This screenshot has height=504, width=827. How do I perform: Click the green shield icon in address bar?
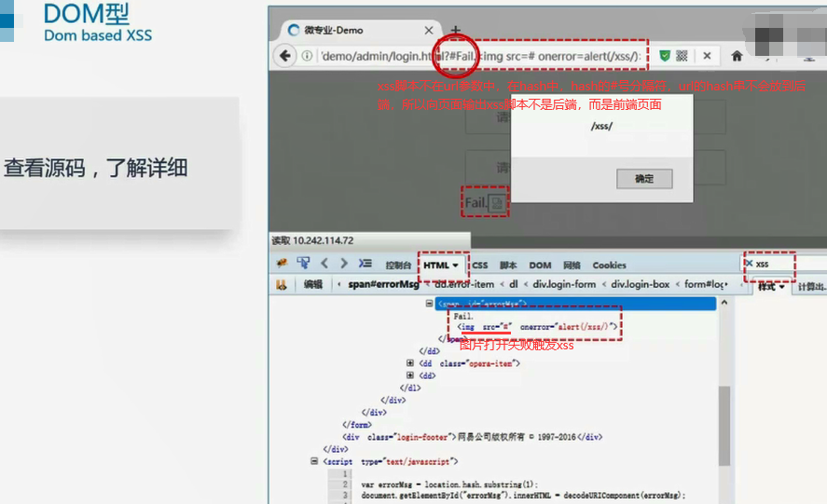point(665,55)
